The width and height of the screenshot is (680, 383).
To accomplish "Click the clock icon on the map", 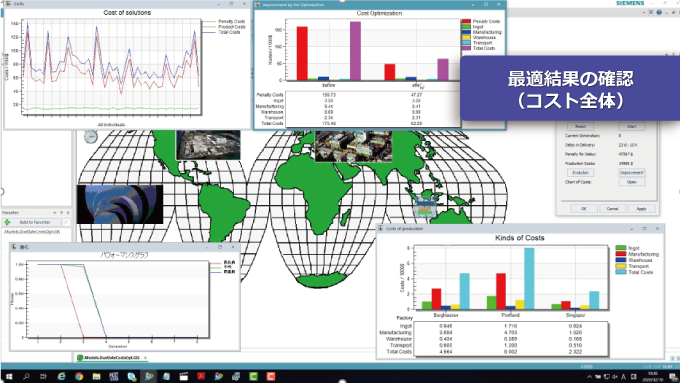I will pos(91,137).
